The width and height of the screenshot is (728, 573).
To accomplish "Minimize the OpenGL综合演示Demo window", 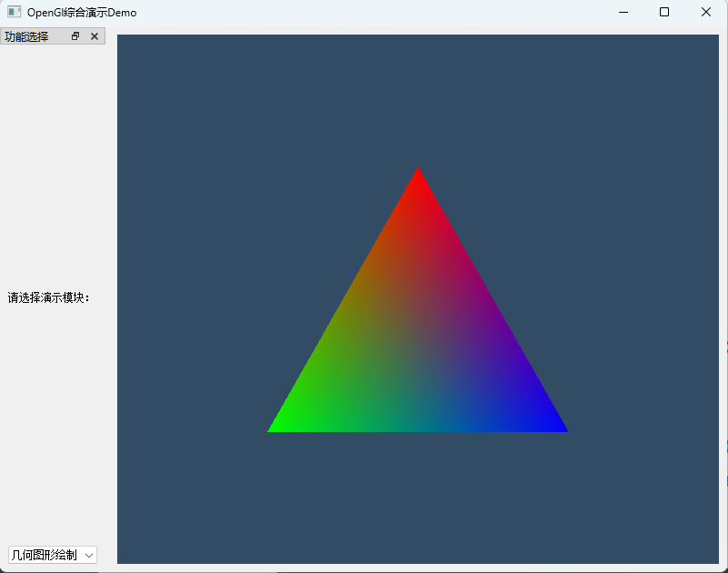I will [623, 12].
